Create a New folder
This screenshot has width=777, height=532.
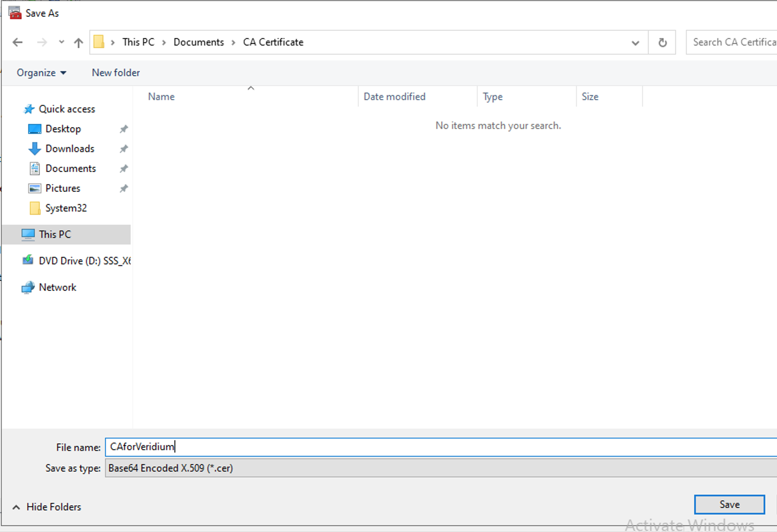[x=116, y=73]
